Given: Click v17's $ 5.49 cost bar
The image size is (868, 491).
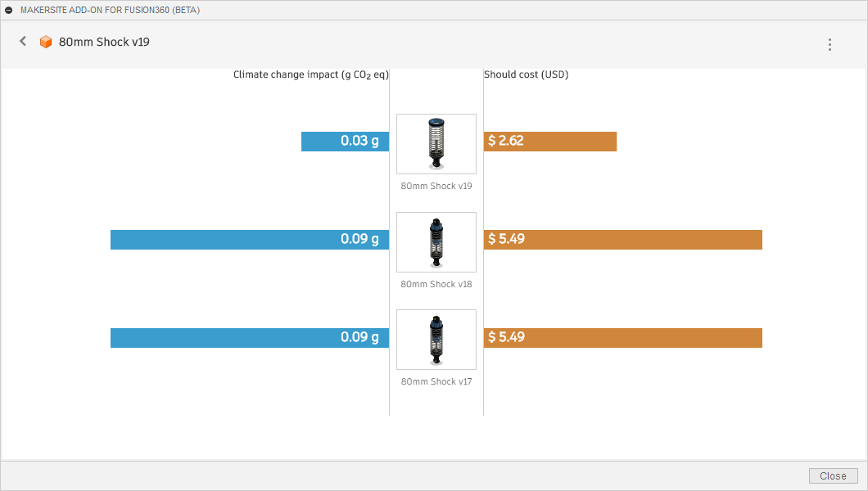Looking at the screenshot, I should click(x=622, y=338).
